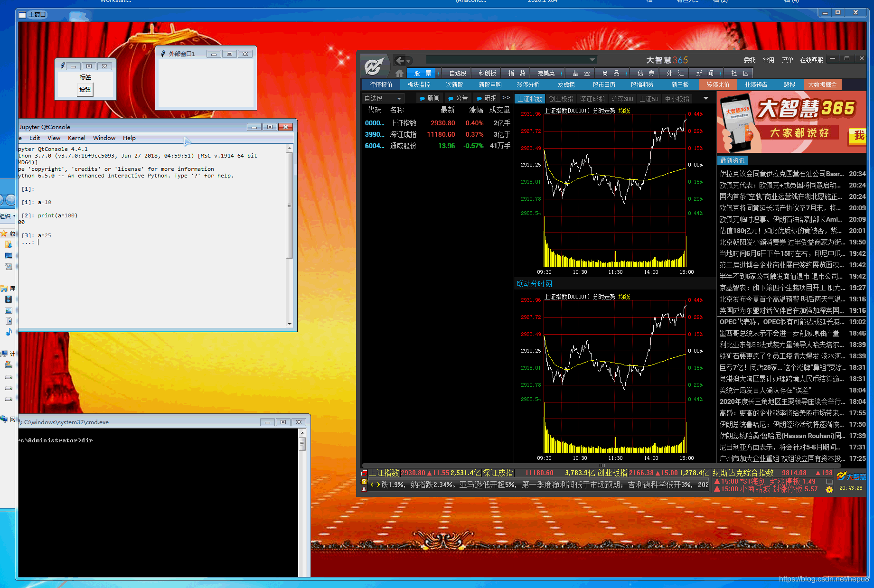Show next ticker headline with right chevron
The image size is (874, 588).
pos(378,485)
